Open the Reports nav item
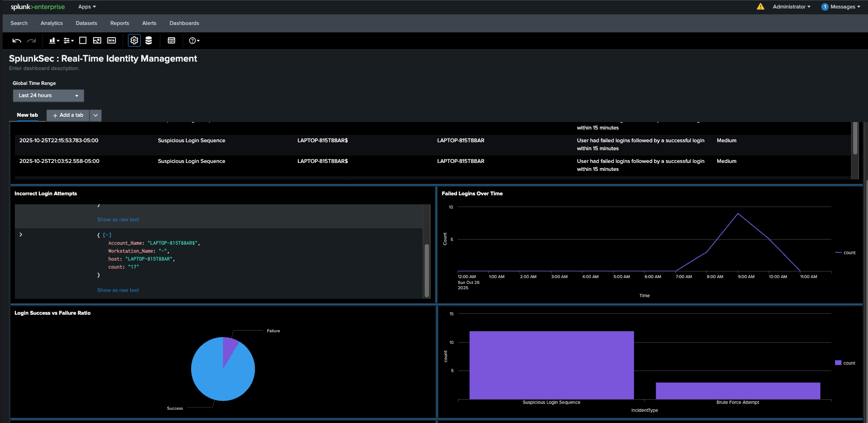868x423 pixels. tap(119, 23)
